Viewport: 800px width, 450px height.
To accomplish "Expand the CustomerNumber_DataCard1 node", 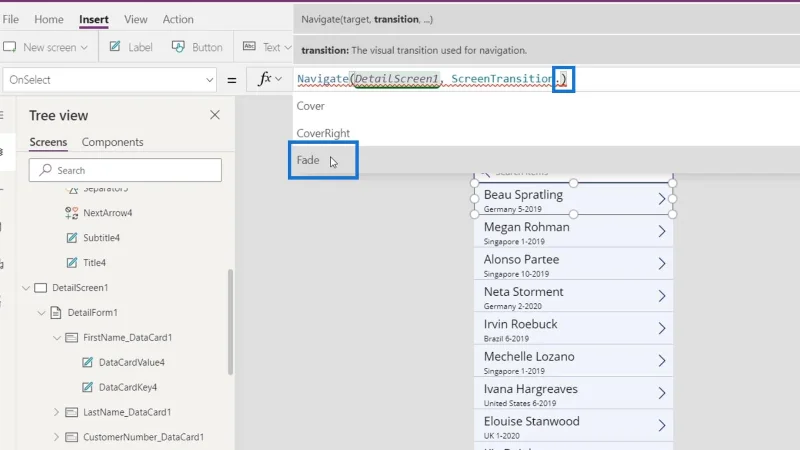I will [x=57, y=437].
